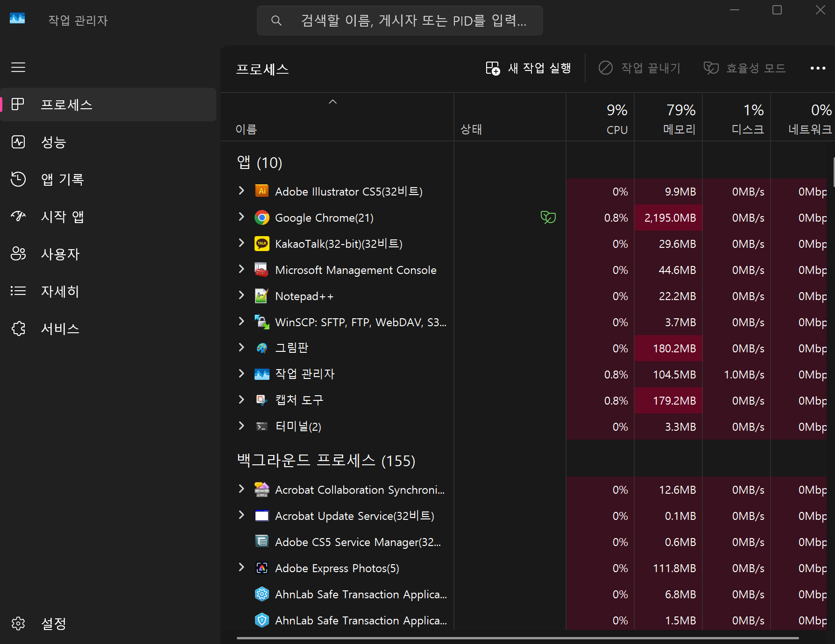Click the 터미널 terminal icon
The width and height of the screenshot is (835, 644).
click(262, 426)
